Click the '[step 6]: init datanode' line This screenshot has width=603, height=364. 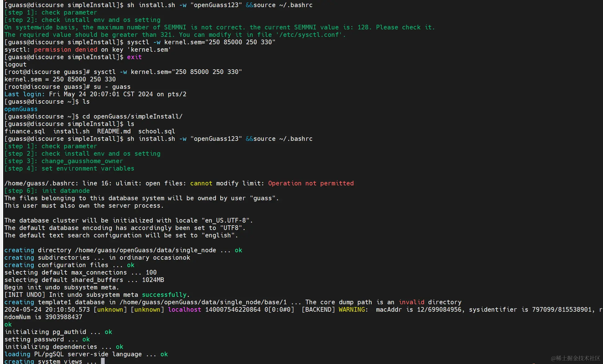[47, 191]
